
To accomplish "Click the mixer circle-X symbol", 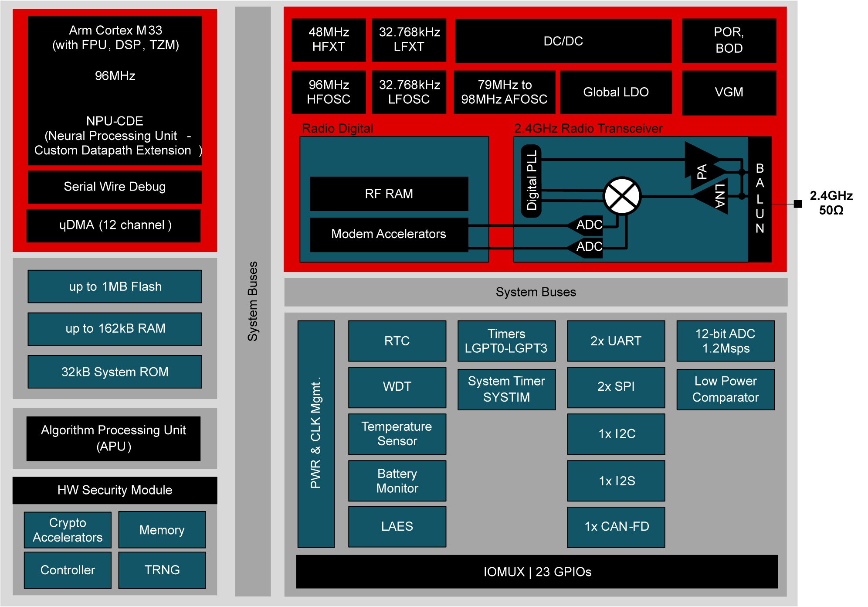I will click(622, 196).
